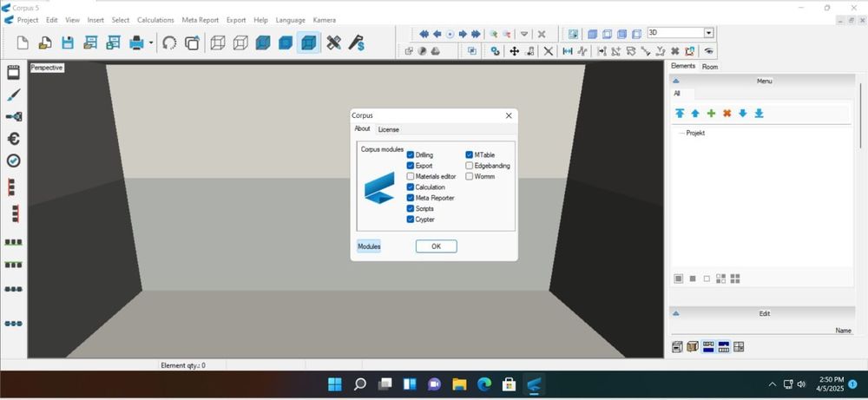Screen dimensions: 868x400
Task: Collapse the Menu section in right panel
Action: [x=676, y=81]
